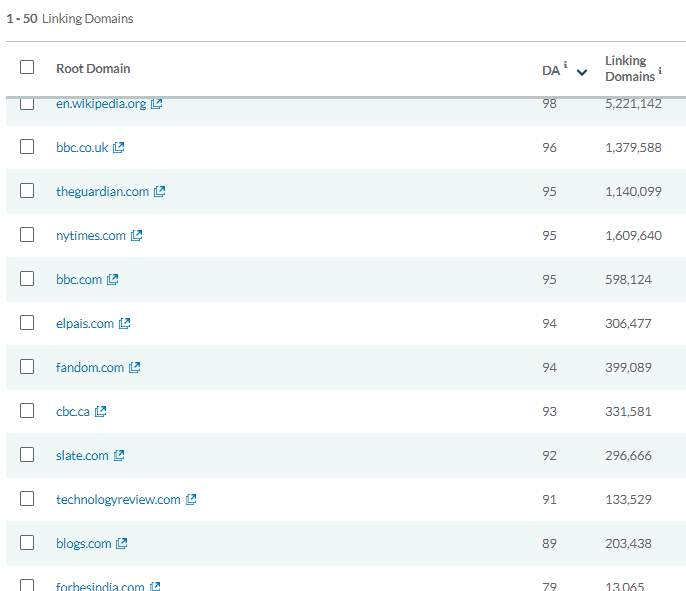Open the nytimes.com domain link
Screen dimensions: 686x591
(x=91, y=236)
